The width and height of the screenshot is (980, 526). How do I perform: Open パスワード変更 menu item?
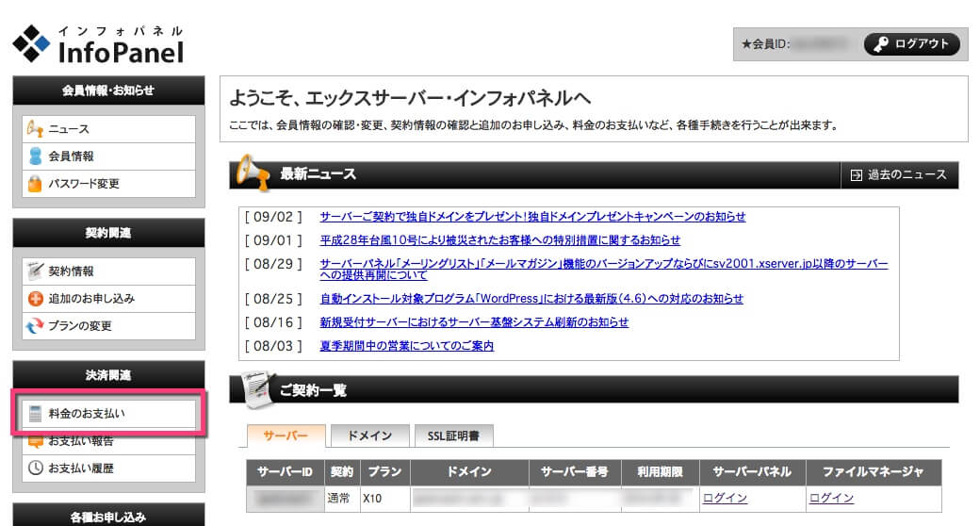(108, 183)
